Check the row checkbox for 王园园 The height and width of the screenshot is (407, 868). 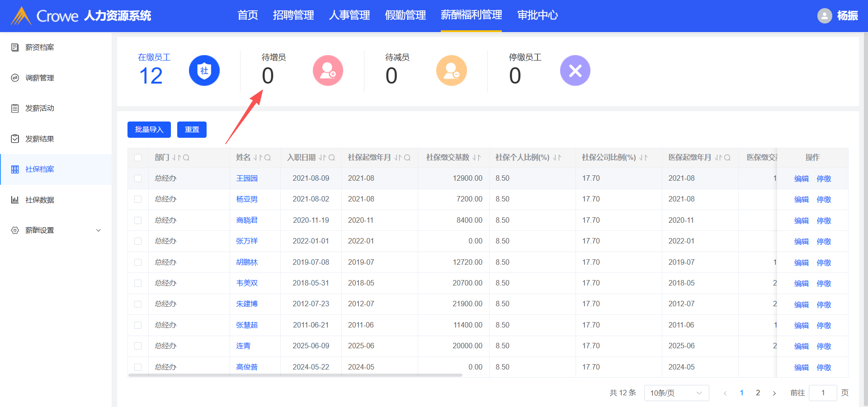pos(138,178)
